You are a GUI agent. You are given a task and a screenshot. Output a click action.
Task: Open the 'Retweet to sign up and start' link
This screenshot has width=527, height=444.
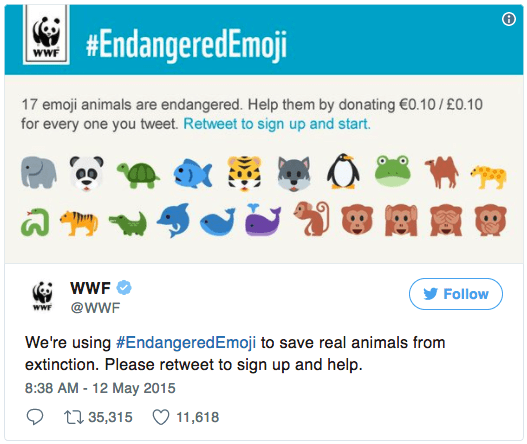point(277,124)
